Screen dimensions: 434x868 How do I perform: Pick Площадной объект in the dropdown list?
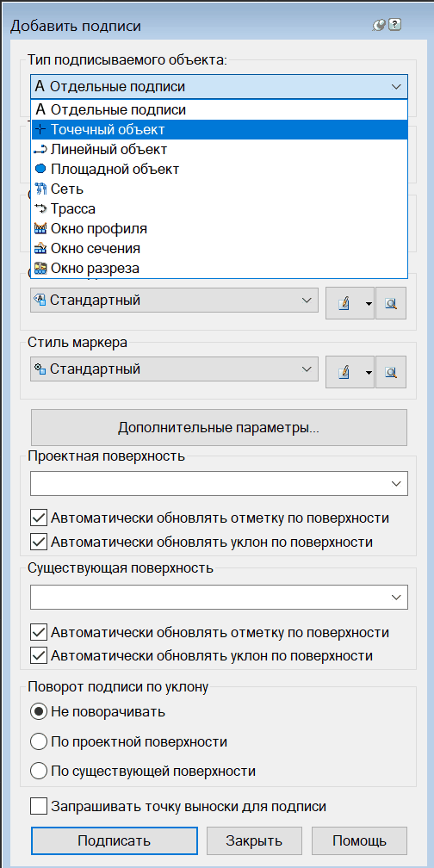pos(220,169)
